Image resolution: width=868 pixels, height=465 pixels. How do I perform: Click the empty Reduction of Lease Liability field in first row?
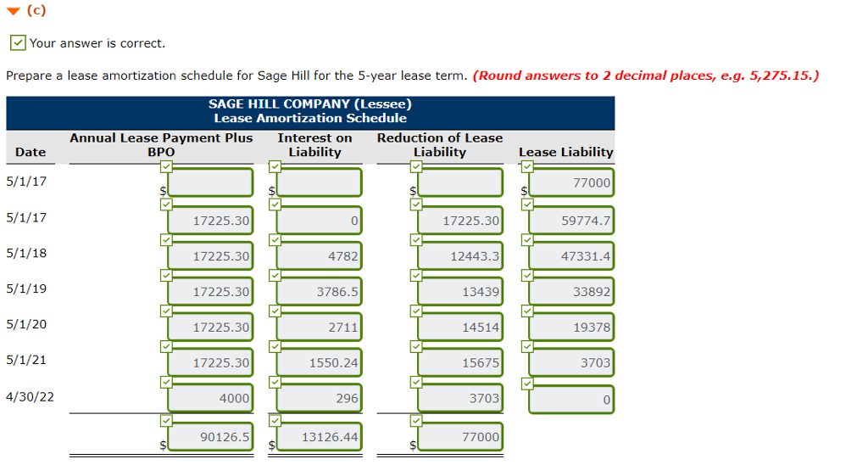pos(460,183)
